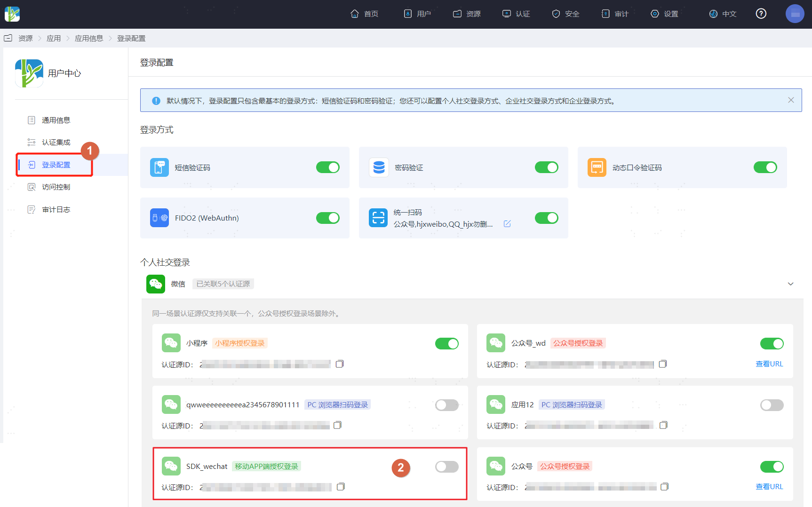Viewport: 812px width, 507px height.
Task: Select 认证集成 in the sidebar
Action: (56, 142)
